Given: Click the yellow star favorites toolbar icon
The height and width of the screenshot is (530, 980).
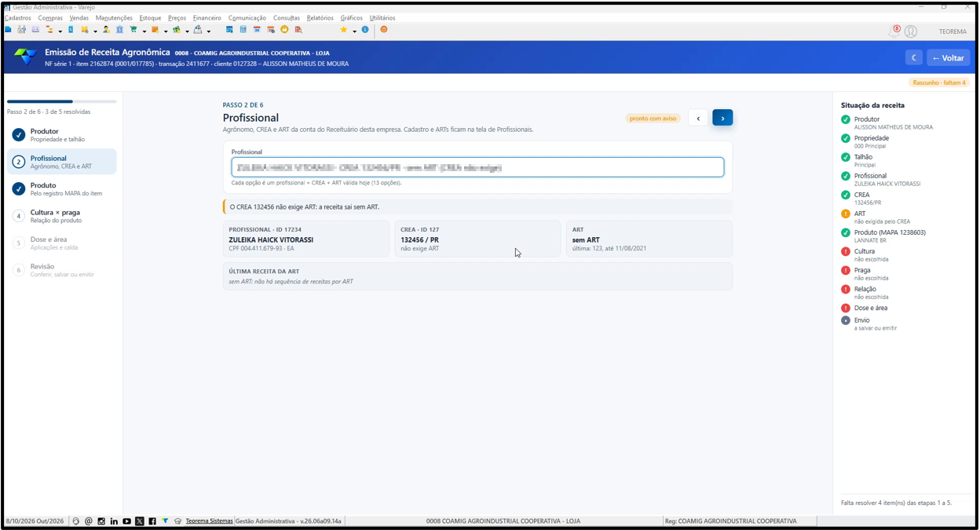Looking at the screenshot, I should (343, 30).
